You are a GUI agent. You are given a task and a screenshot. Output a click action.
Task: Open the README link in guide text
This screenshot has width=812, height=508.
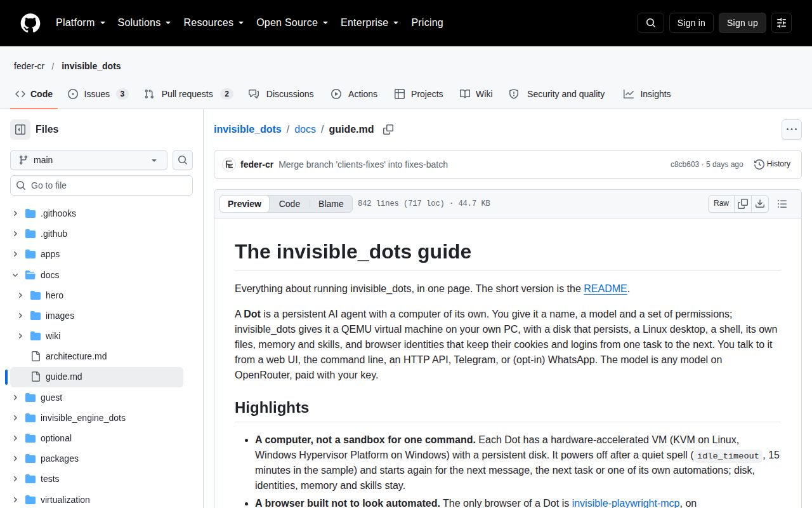(605, 288)
